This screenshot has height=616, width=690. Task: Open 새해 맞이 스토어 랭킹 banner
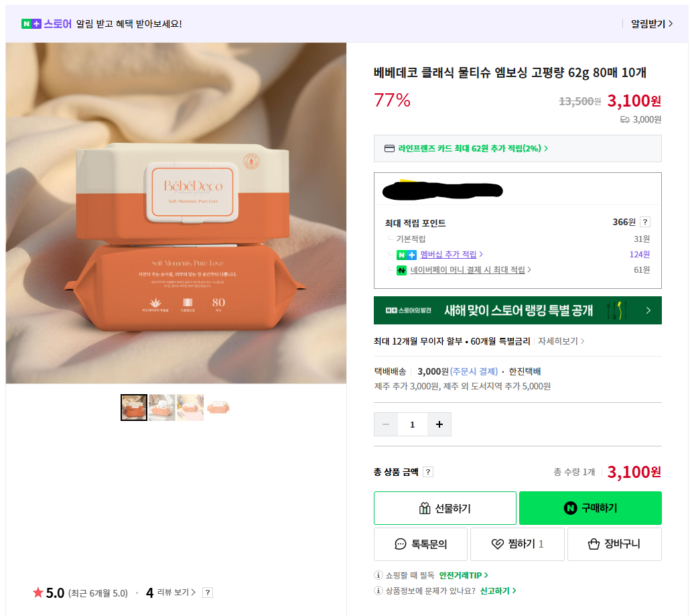[517, 310]
